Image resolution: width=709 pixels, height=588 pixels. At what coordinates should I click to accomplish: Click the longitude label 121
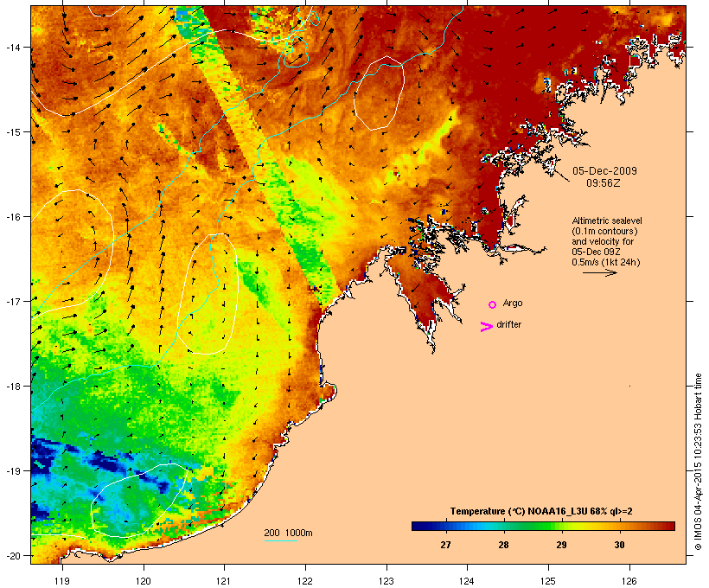224,581
